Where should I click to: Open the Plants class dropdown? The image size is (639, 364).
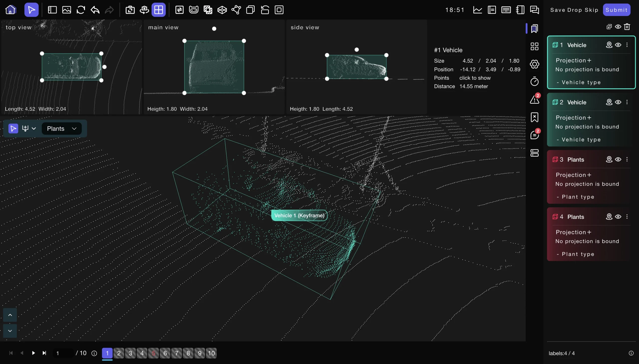pyautogui.click(x=62, y=128)
